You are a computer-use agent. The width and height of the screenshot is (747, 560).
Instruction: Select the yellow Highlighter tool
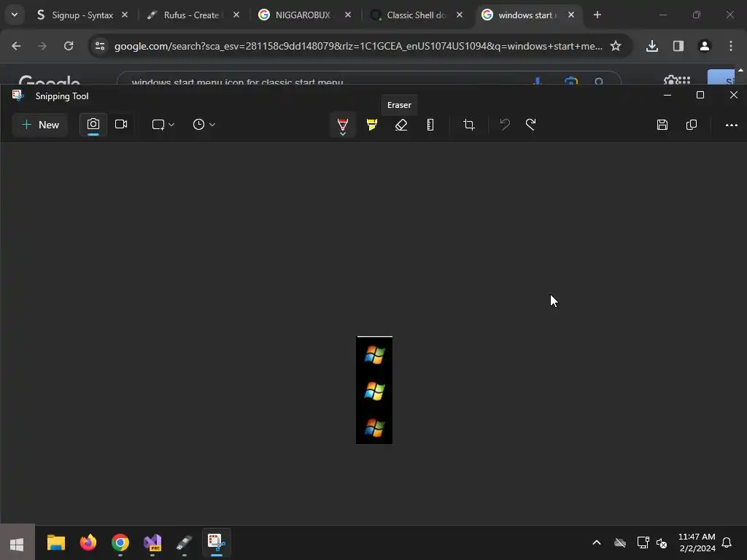[x=371, y=125]
